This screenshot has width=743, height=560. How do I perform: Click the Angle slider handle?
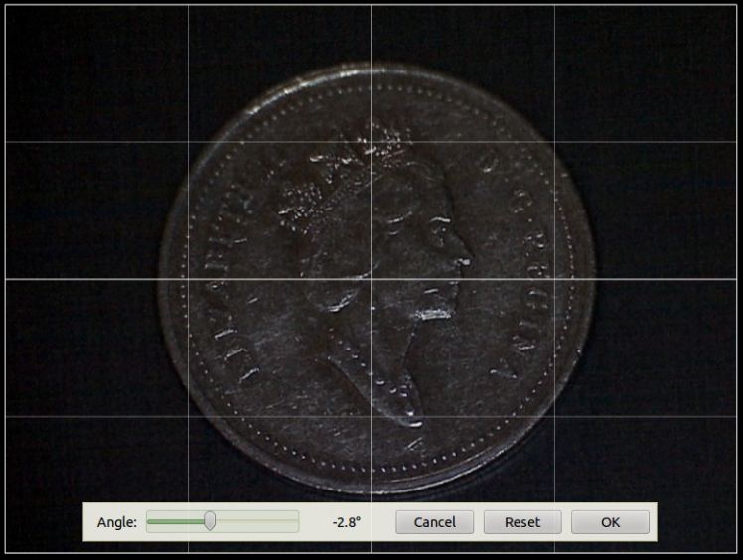[x=210, y=521]
